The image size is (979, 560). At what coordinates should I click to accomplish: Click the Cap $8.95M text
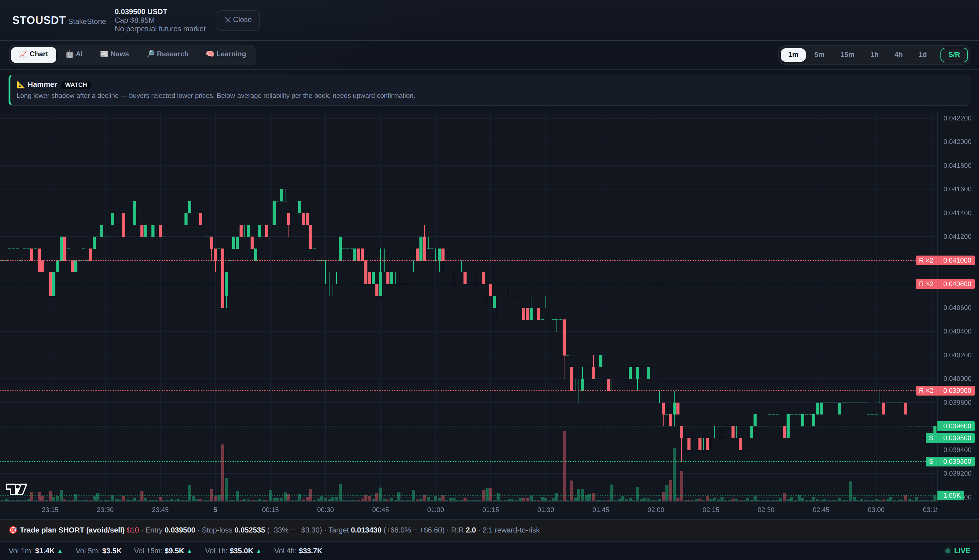(135, 20)
